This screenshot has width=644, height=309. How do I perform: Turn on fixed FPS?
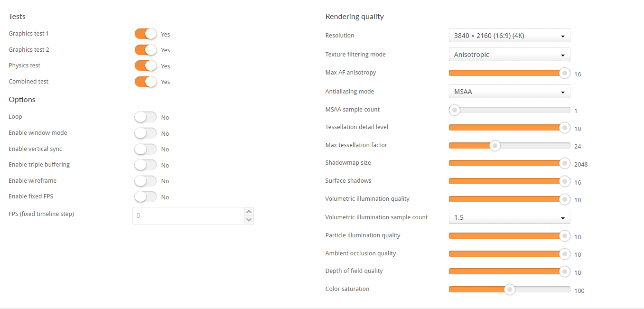click(145, 197)
